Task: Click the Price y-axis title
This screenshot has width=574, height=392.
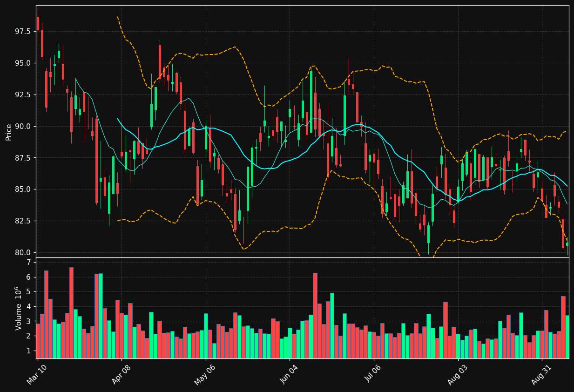Action: (x=9, y=132)
